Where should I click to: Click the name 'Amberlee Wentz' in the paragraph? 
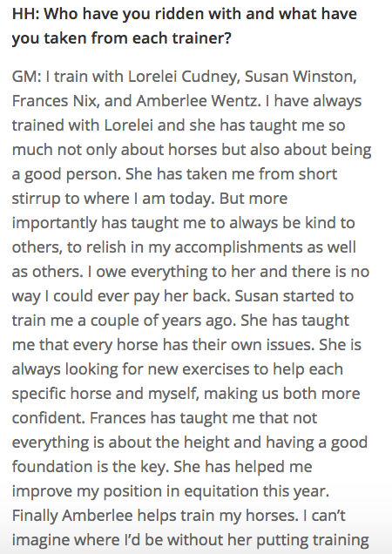[x=196, y=101]
